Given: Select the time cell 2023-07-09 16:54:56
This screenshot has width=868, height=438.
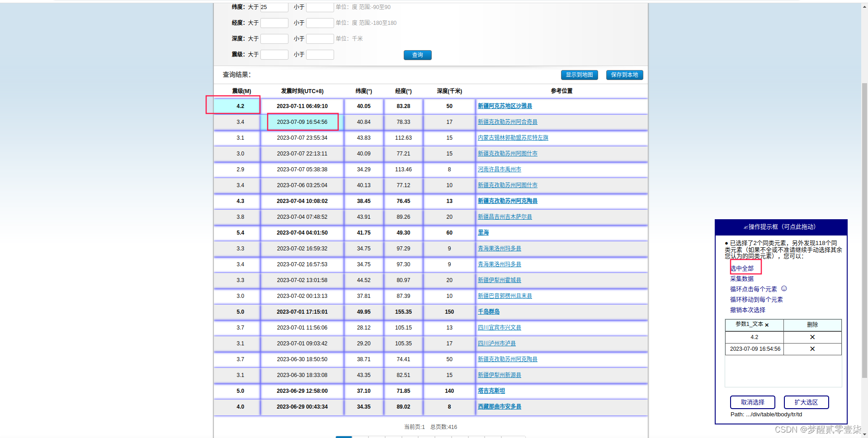Looking at the screenshot, I should [302, 122].
